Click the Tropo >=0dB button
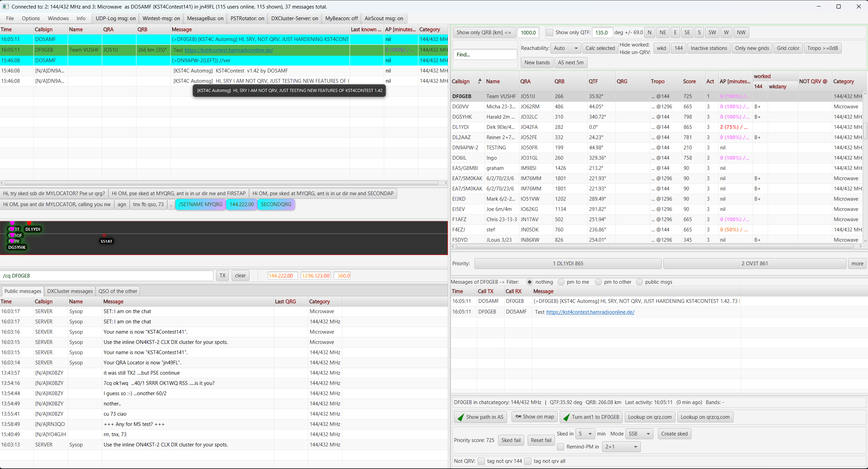Screen dimensions: 868x469 pos(822,48)
